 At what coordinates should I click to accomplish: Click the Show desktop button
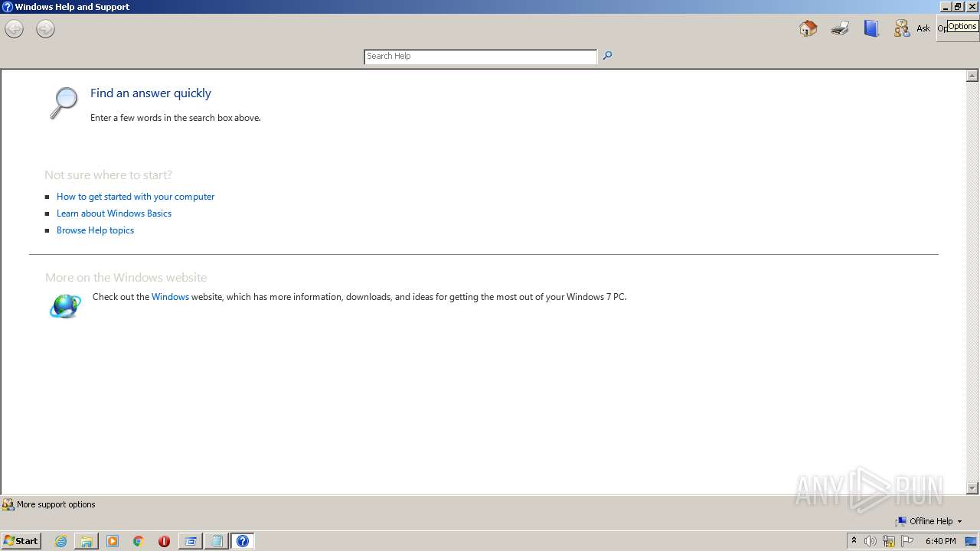point(971,541)
